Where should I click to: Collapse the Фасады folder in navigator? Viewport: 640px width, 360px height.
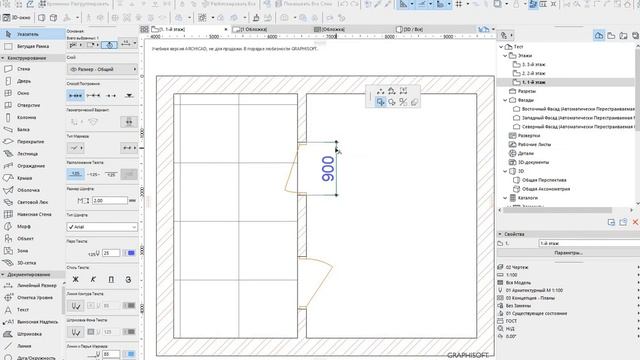pos(505,100)
